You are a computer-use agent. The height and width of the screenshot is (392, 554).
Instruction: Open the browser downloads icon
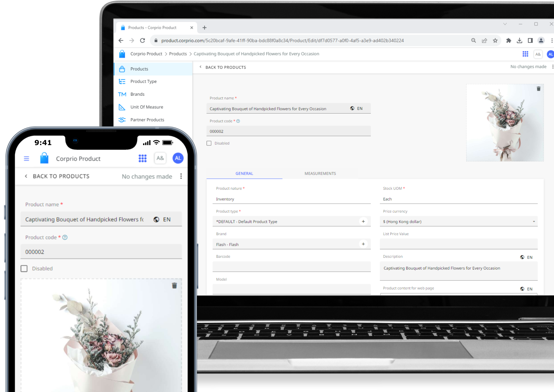tap(519, 41)
